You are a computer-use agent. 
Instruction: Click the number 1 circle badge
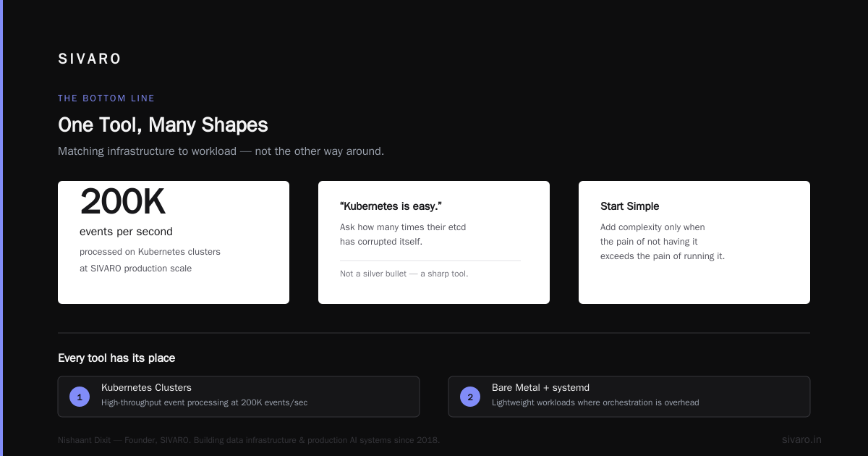80,397
